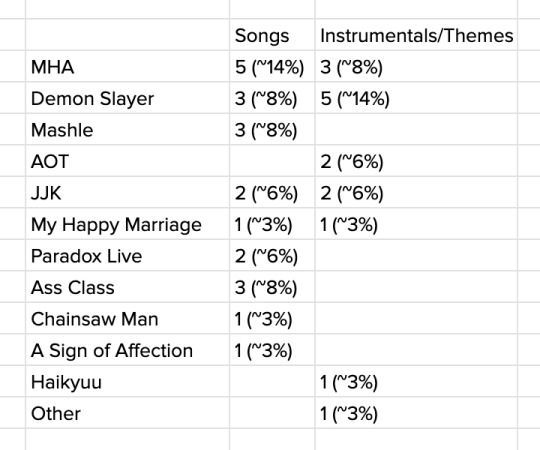This screenshot has height=450, width=540.
Task: Click the My Happy Marriage cell
Action: coord(127,224)
